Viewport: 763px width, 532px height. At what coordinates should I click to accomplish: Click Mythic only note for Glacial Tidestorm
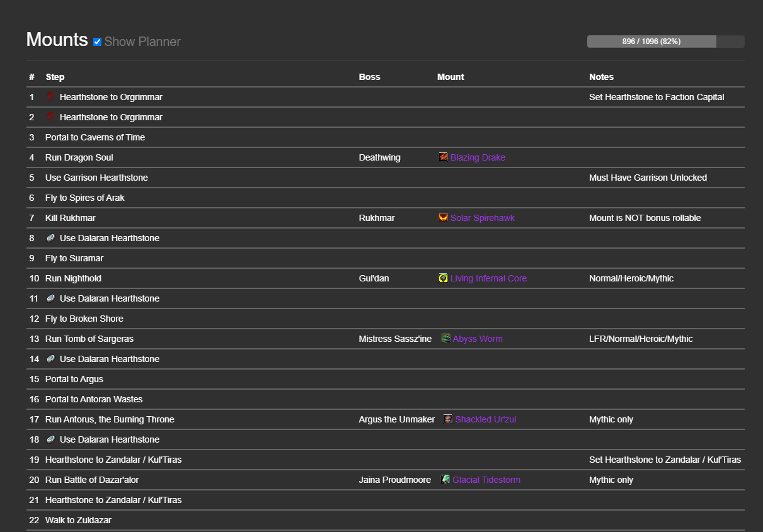[x=611, y=480]
